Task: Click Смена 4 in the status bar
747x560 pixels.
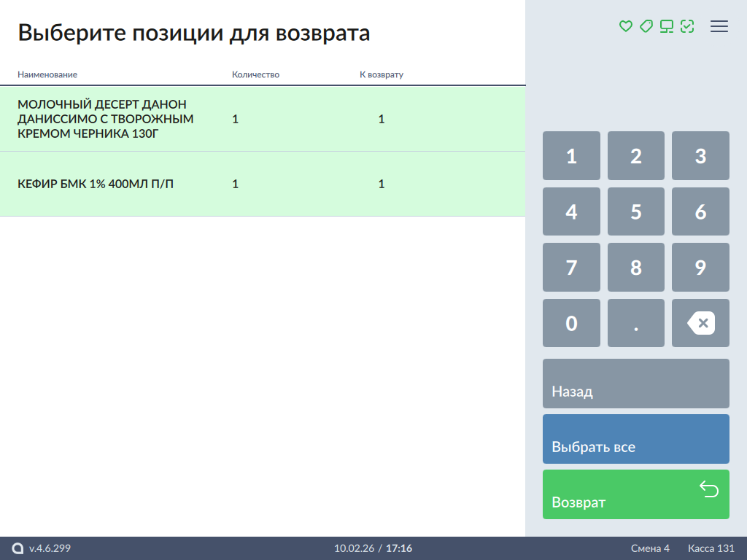Action: pyautogui.click(x=650, y=548)
